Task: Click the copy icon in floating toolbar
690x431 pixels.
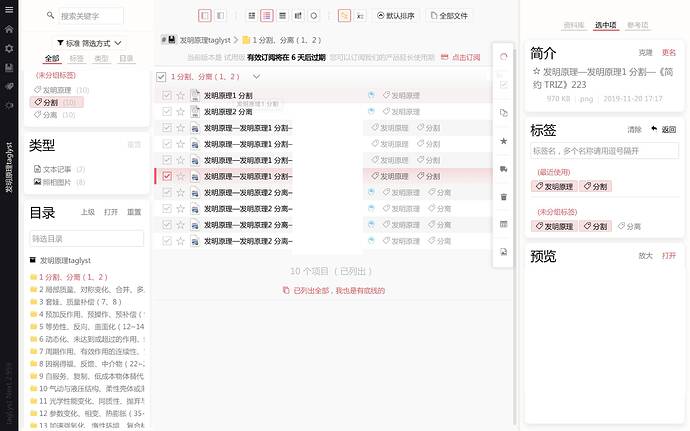Action: 503,113
